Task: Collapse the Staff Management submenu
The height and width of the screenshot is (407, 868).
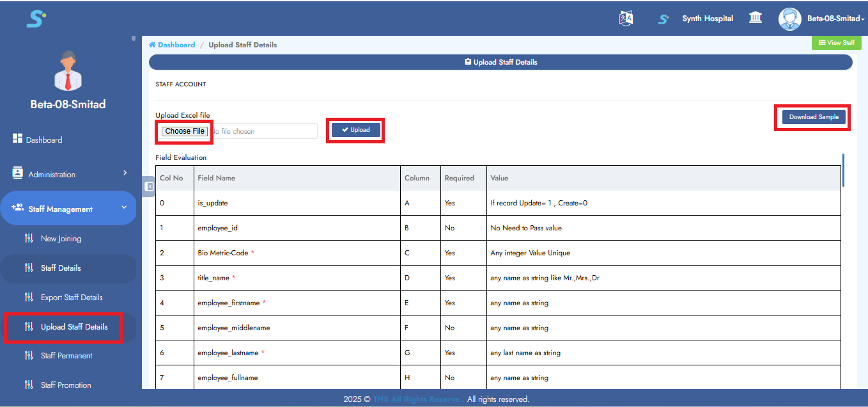Action: (125, 208)
